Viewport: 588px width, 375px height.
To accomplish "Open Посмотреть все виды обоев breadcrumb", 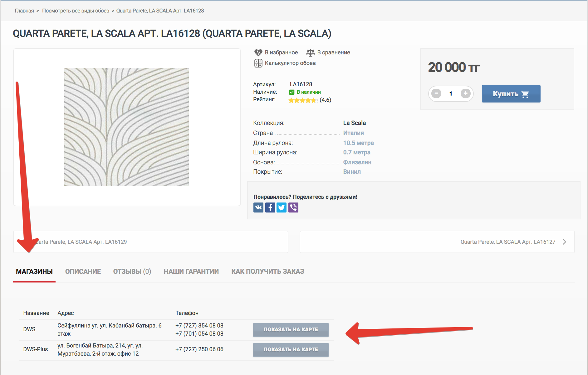I will click(76, 11).
